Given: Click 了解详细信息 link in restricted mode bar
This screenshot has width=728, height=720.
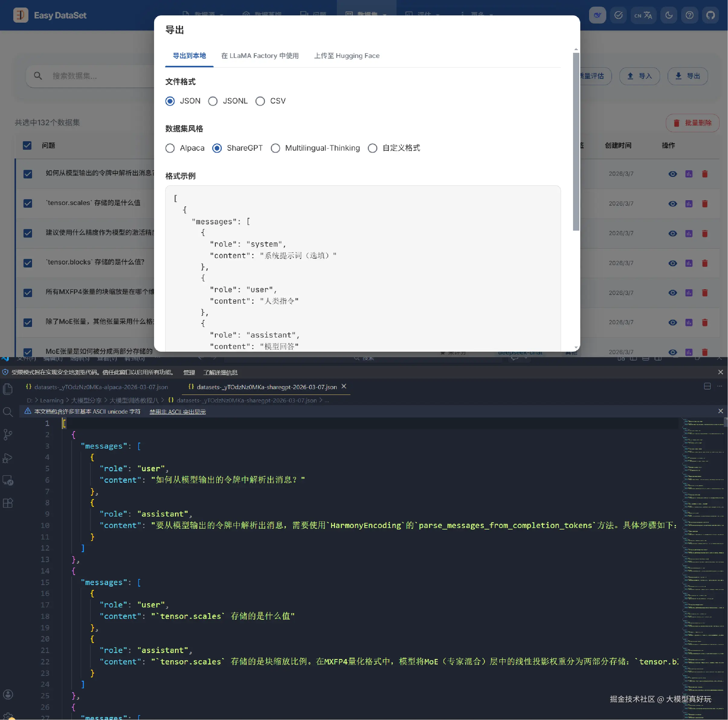Looking at the screenshot, I should [x=221, y=373].
